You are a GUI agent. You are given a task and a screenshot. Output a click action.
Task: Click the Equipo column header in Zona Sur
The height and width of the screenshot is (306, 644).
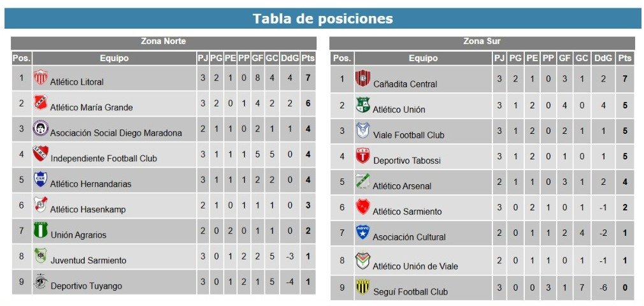(423, 59)
